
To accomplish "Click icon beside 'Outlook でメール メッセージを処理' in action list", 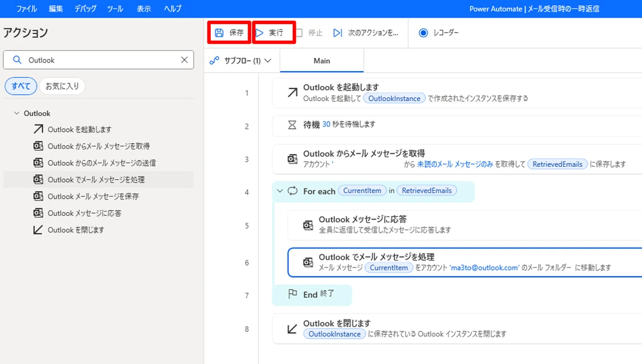I will (x=38, y=180).
